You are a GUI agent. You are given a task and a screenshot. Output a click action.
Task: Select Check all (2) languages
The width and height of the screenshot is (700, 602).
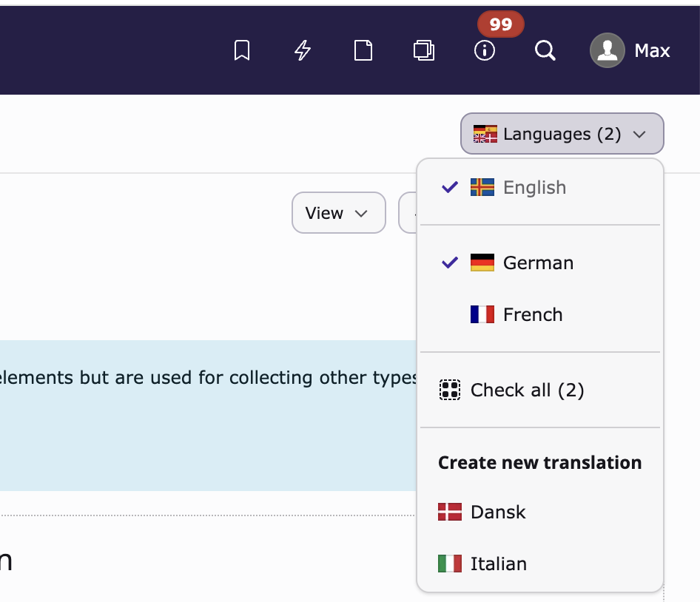point(527,390)
